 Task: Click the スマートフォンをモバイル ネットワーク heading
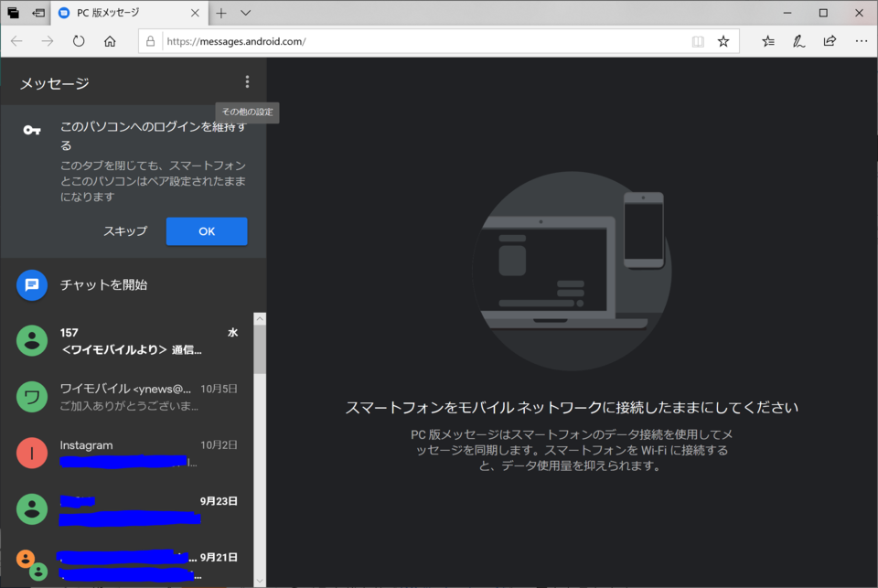point(572,407)
